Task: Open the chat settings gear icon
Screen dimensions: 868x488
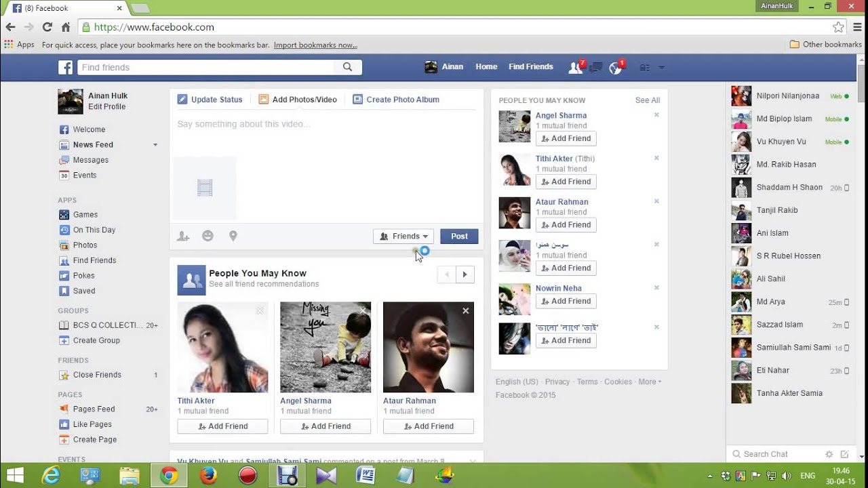Action: click(829, 454)
